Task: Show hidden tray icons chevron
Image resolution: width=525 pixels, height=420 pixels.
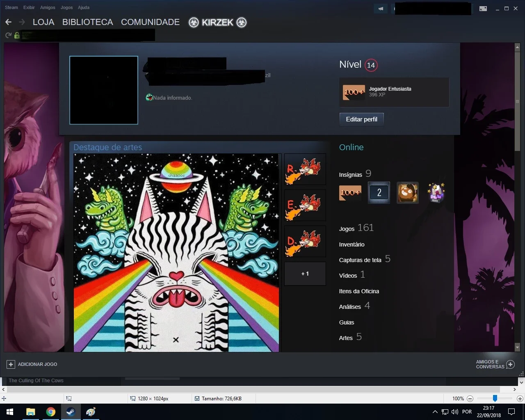Action: click(x=435, y=412)
